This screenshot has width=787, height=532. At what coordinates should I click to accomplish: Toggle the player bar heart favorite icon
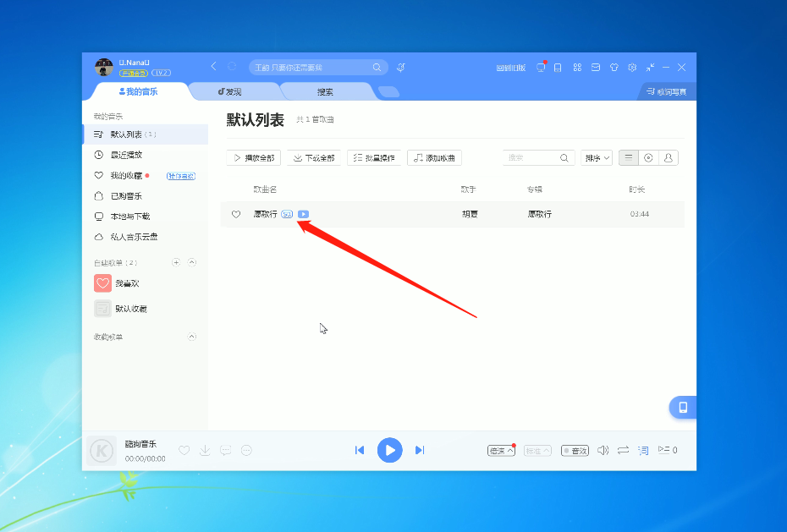click(184, 450)
